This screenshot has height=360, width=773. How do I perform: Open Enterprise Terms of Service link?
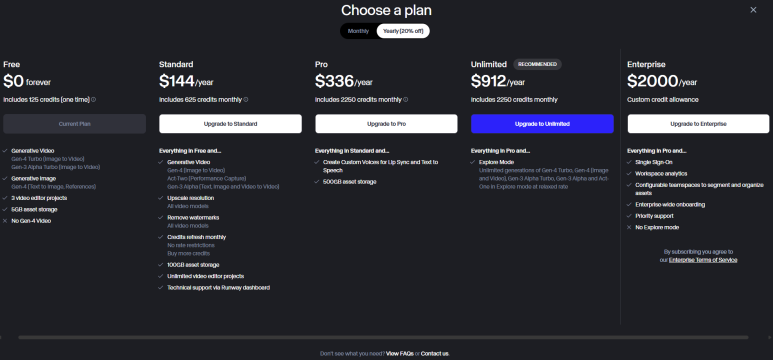click(703, 260)
